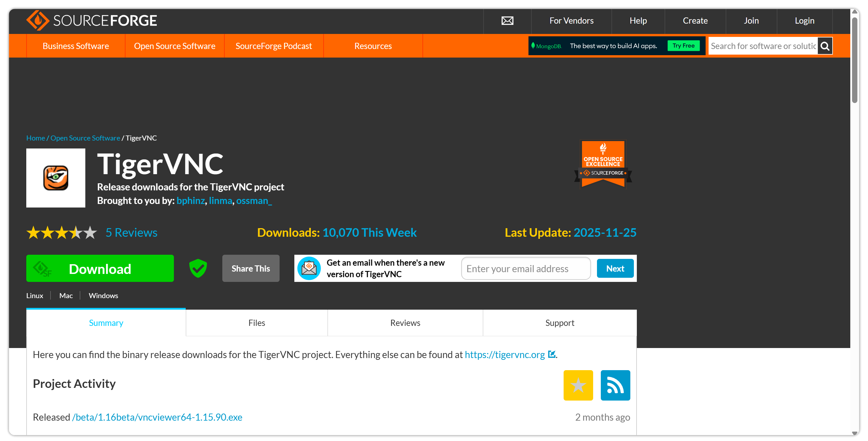Expand the Open Source Software menu
Viewport: 868px width, 441px height.
174,46
